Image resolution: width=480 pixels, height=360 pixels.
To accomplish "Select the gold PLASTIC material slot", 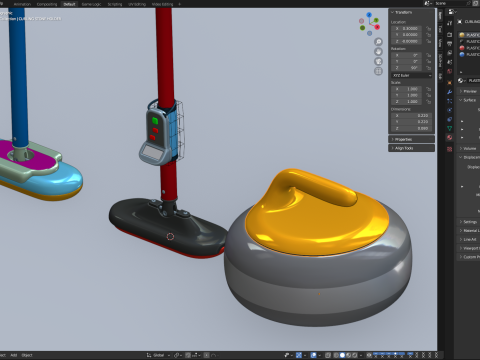I will [x=469, y=35].
